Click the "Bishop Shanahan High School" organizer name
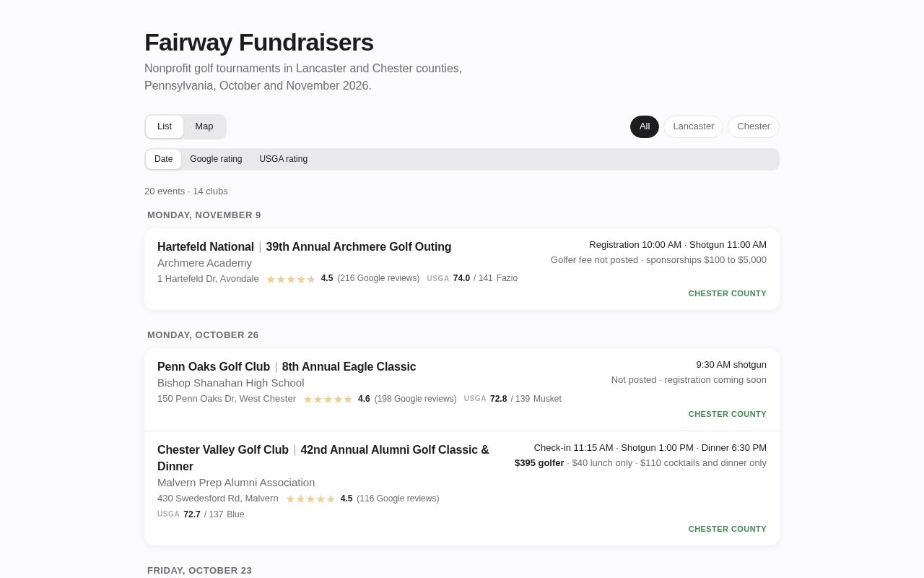 point(231,383)
